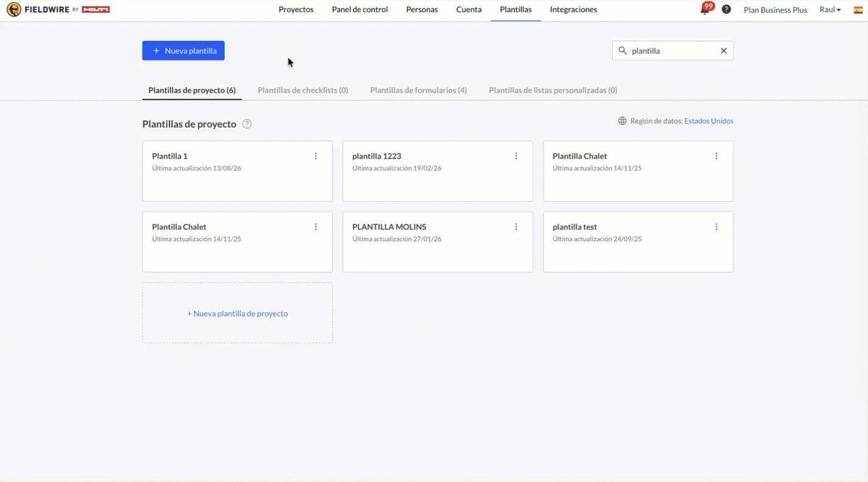
Task: Open the Cuenta menu item
Action: (469, 10)
